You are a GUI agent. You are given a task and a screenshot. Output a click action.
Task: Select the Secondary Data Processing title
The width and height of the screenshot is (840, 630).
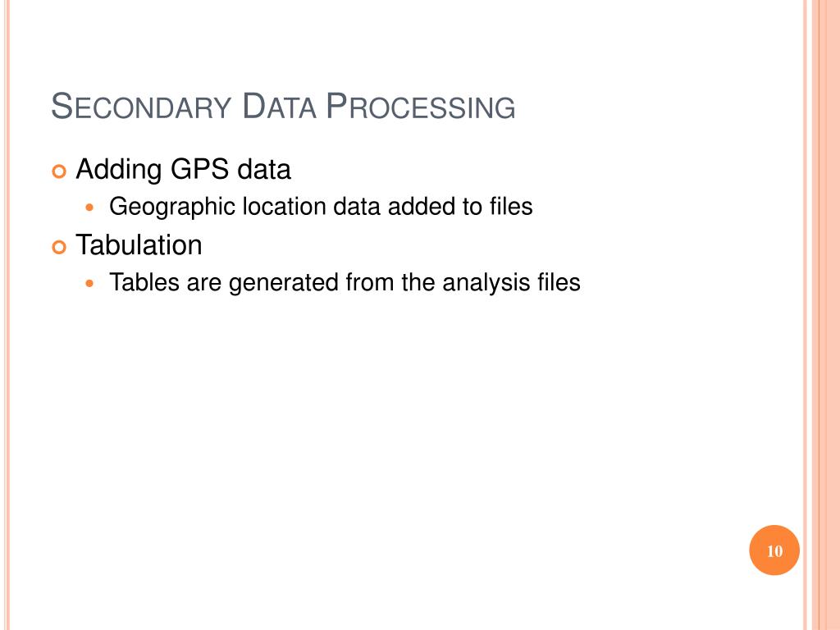click(x=283, y=106)
